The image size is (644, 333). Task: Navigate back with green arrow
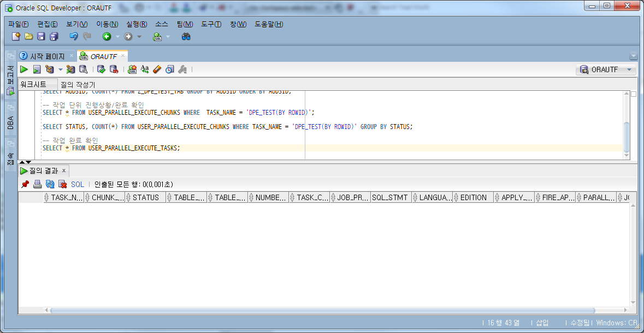(107, 36)
